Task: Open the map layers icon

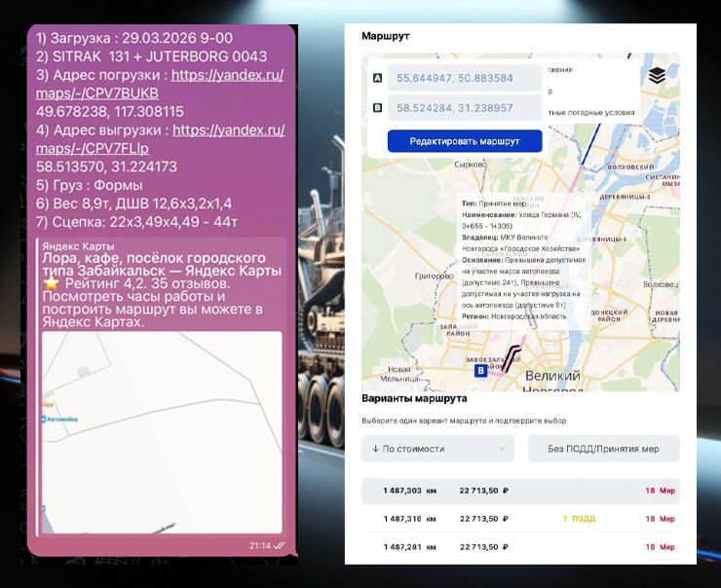Action: pyautogui.click(x=657, y=75)
